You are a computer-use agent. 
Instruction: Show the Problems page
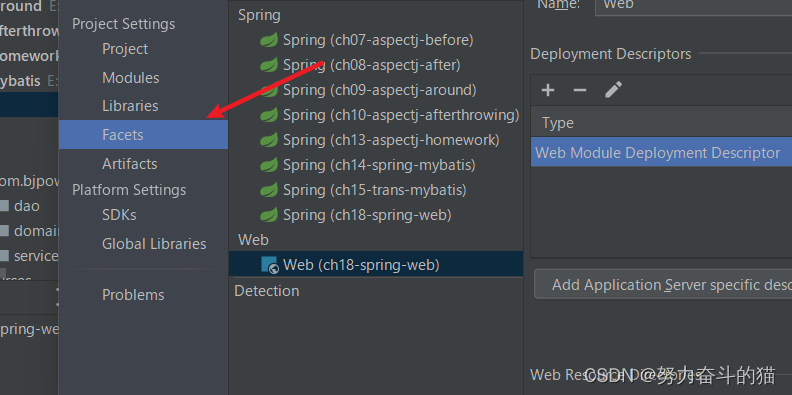[133, 295]
